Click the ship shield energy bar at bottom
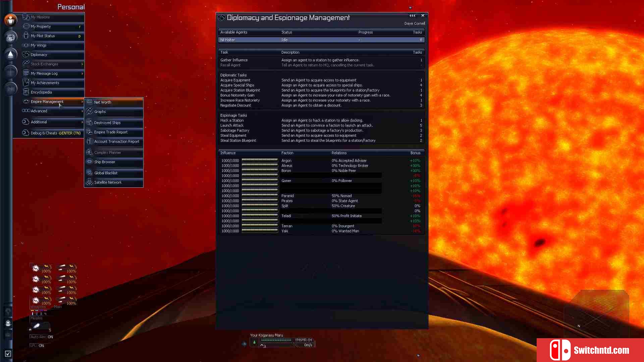Screen dimensions: 644x362 pyautogui.click(x=276, y=340)
